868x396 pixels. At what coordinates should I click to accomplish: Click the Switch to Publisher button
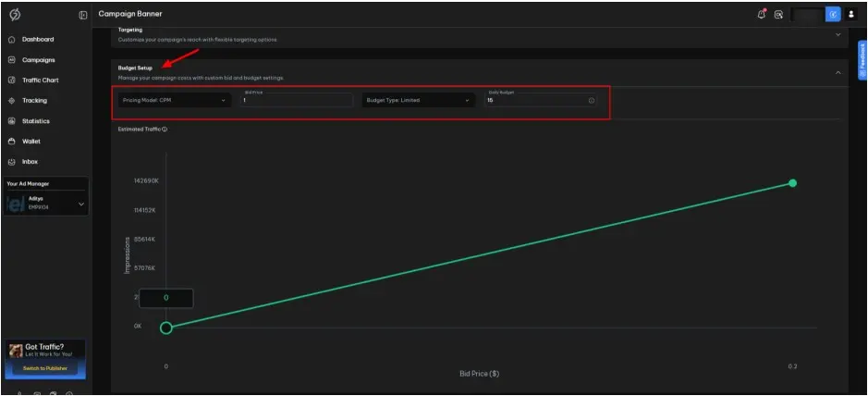pos(45,368)
